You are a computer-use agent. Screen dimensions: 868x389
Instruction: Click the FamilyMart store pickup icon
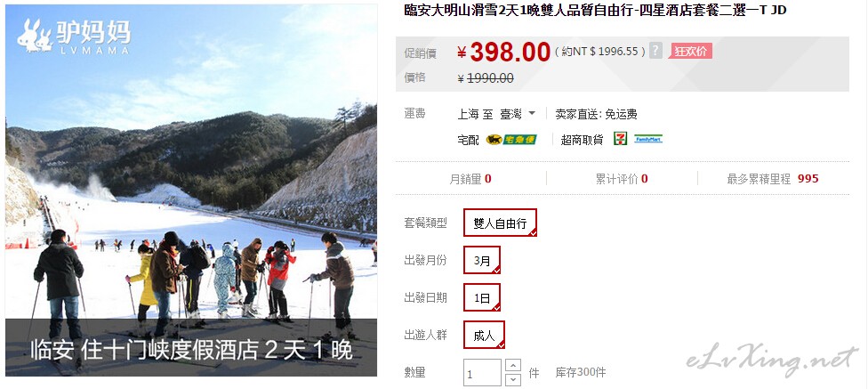click(648, 139)
